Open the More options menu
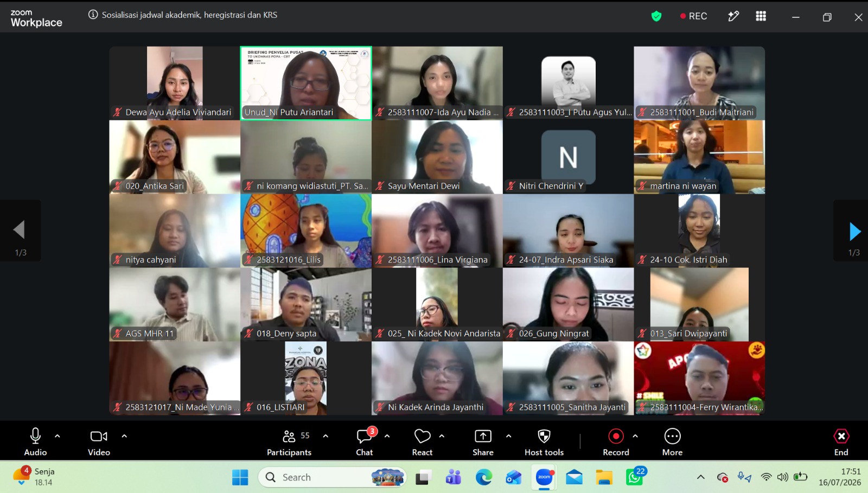868x493 pixels. [x=672, y=442]
